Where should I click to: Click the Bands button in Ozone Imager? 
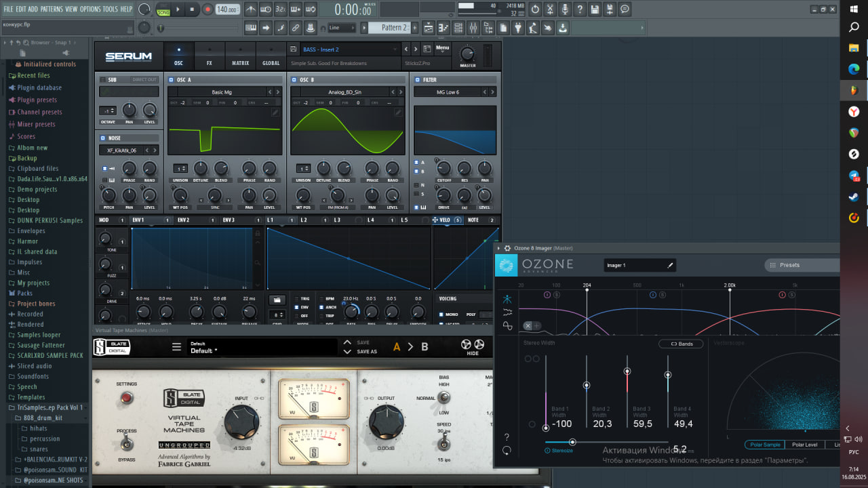pos(681,344)
